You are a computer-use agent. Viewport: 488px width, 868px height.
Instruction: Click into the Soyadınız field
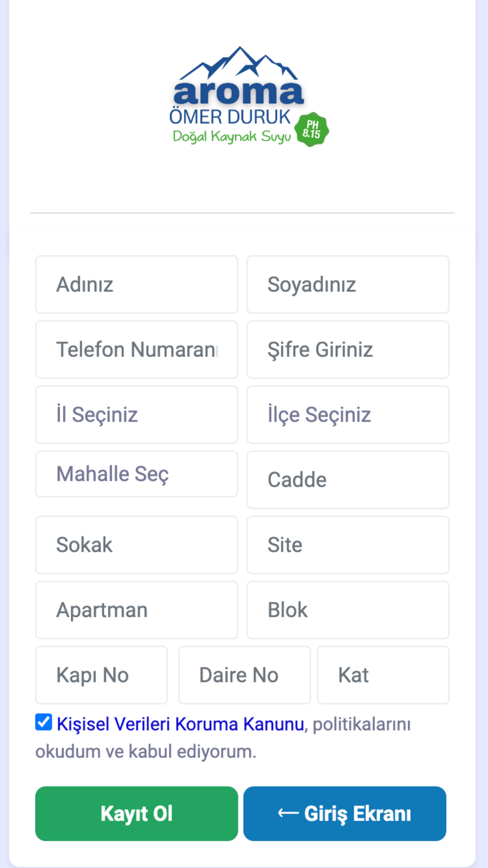tap(347, 285)
